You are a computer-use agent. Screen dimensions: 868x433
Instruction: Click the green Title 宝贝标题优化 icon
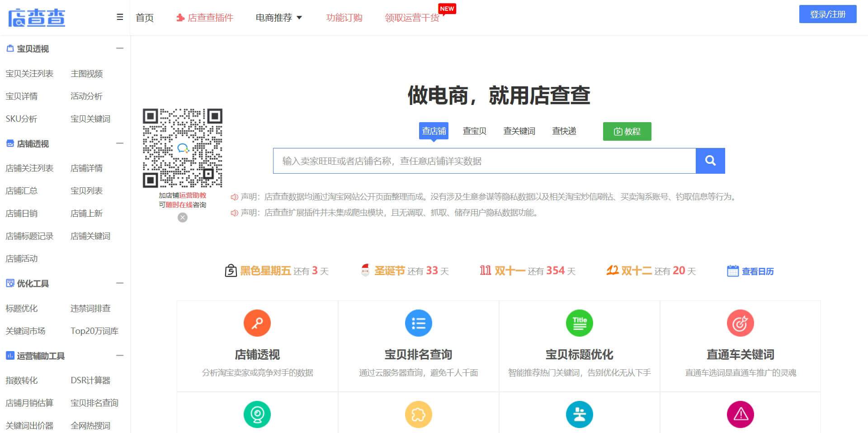(579, 323)
